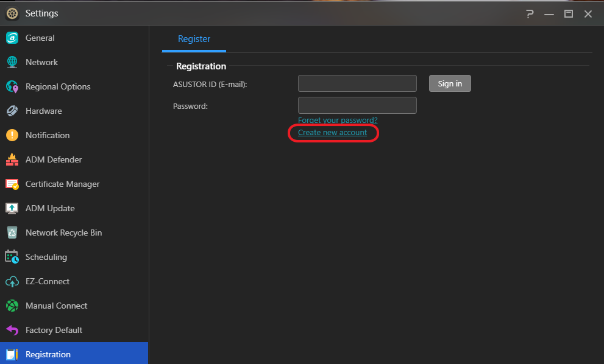The height and width of the screenshot is (364, 604).
Task: Click Create new account link
Action: point(332,132)
